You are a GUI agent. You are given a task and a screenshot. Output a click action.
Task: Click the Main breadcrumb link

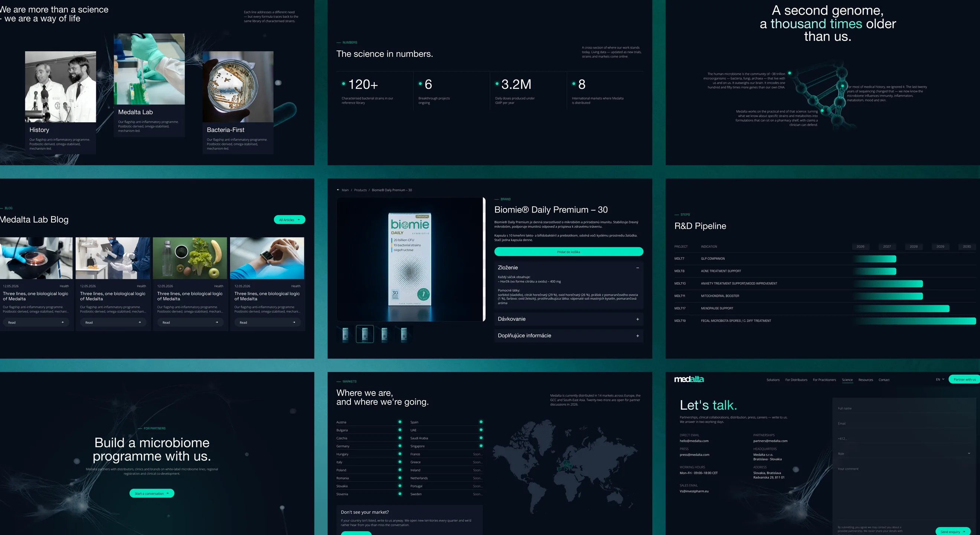(345, 190)
